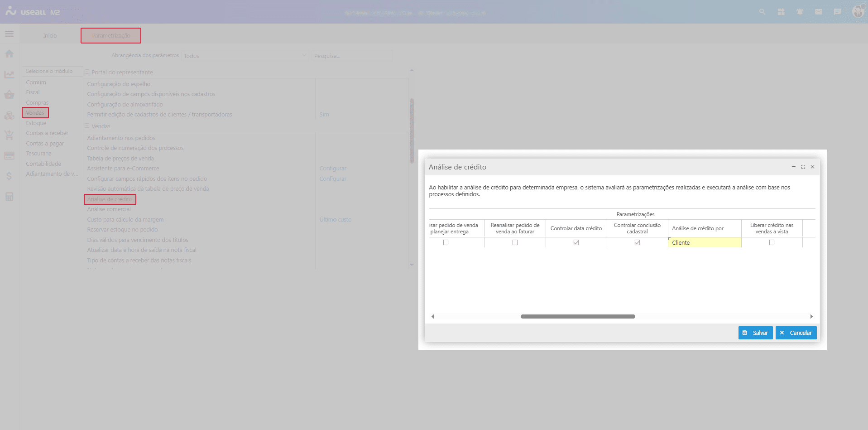Enable Liberar crédito nas vendas a vista

(772, 242)
